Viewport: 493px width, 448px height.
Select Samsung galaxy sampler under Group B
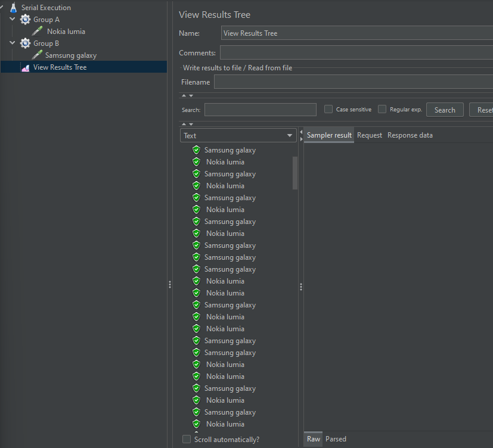click(71, 55)
